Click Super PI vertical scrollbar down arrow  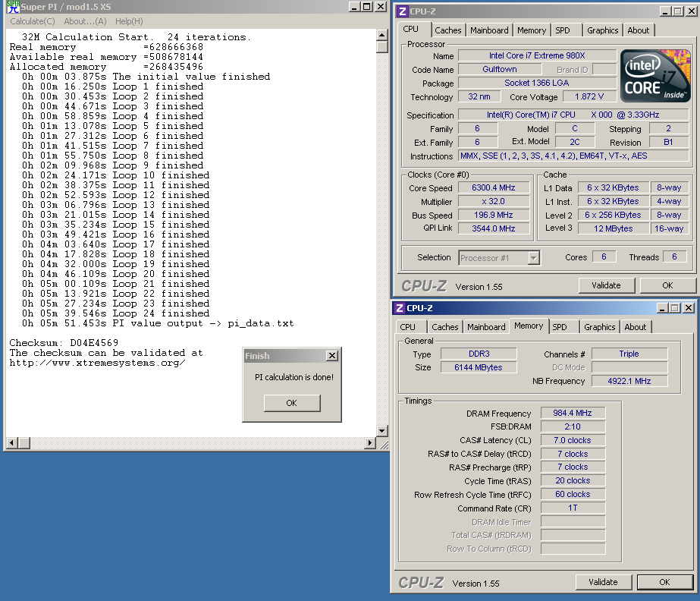point(382,431)
